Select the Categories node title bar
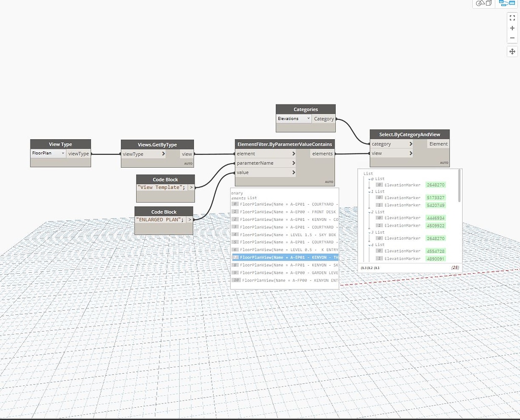The image size is (520, 420). coord(305,109)
